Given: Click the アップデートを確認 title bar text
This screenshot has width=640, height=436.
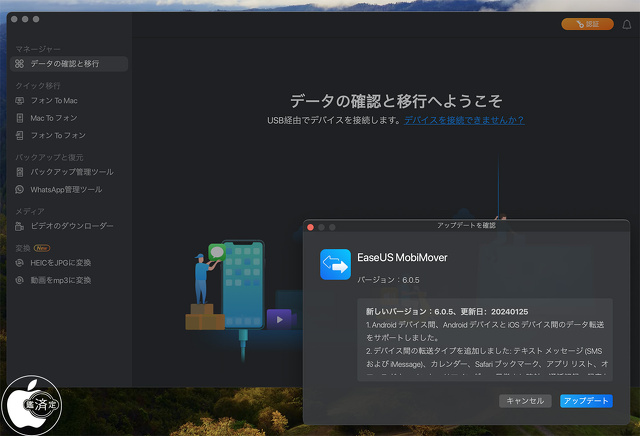Looking at the screenshot, I should (466, 225).
